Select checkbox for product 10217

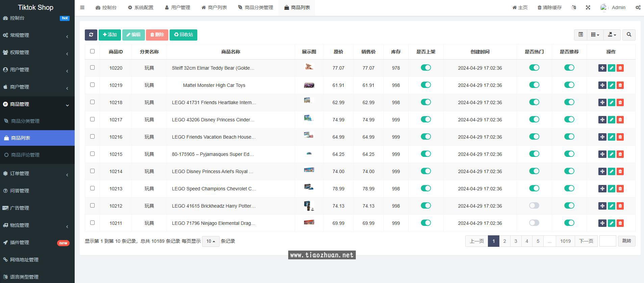92,119
